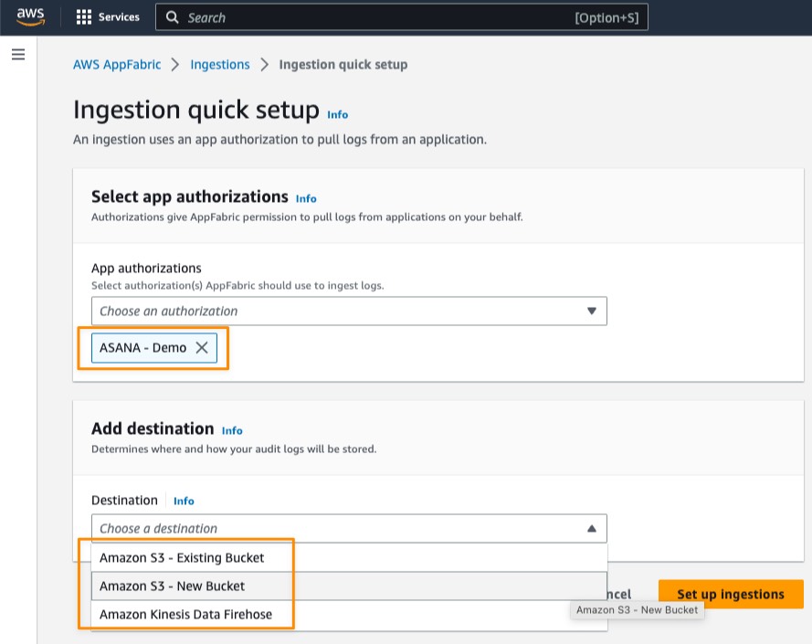This screenshot has height=644, width=812.
Task: Focus the top search bar field
Action: coord(401,17)
